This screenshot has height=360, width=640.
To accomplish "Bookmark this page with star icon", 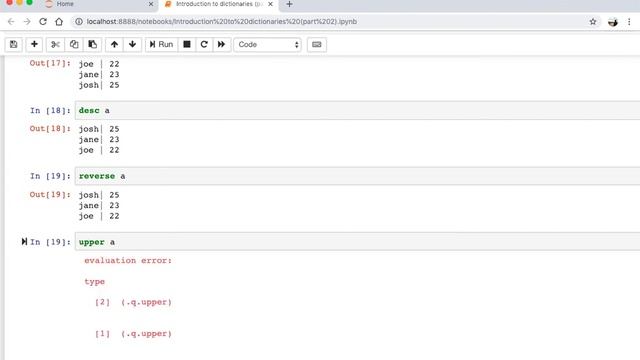I will pos(593,22).
